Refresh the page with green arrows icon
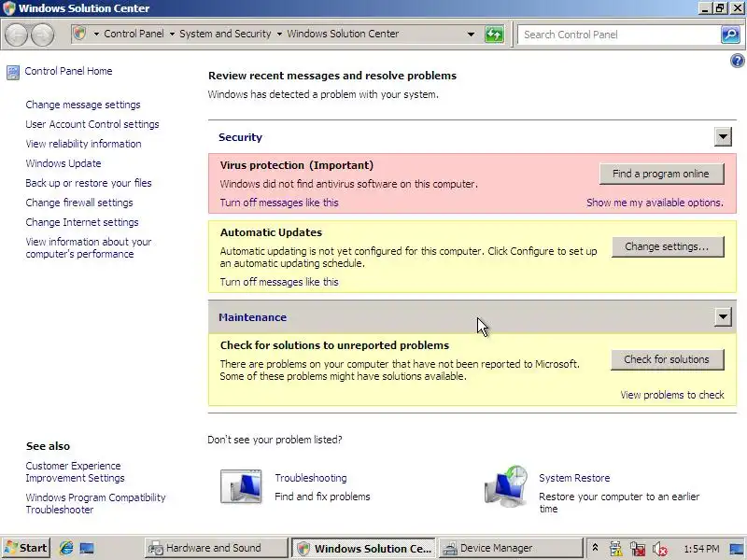Image resolution: width=747 pixels, height=560 pixels. pyautogui.click(x=494, y=35)
